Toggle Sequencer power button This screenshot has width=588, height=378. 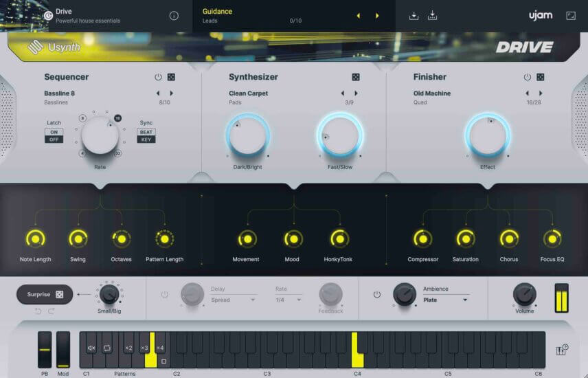click(158, 77)
